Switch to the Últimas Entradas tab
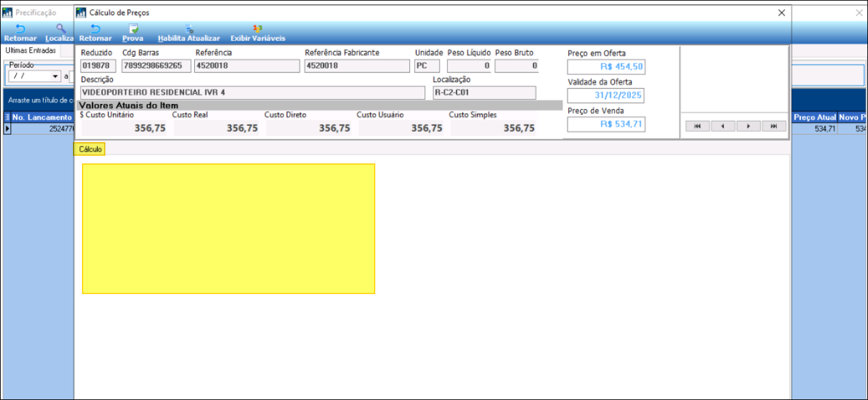Image resolution: width=868 pixels, height=400 pixels. pos(30,50)
